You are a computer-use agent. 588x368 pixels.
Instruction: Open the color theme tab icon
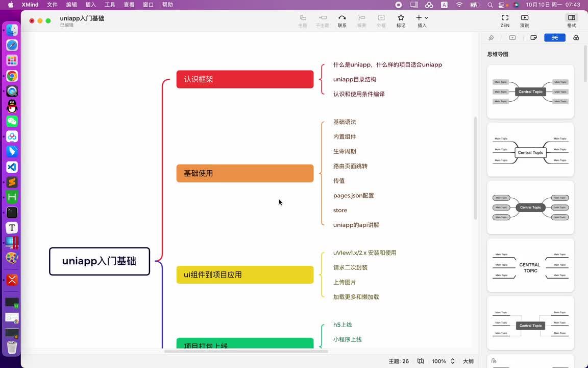tap(576, 37)
